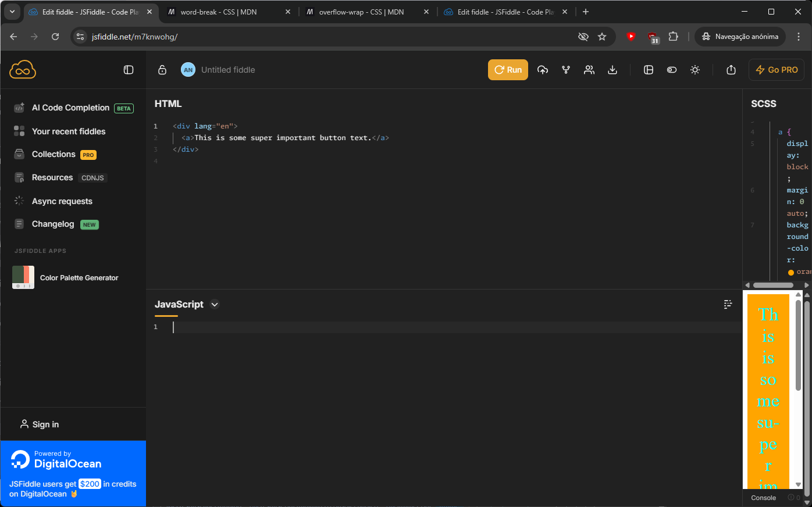Click the unlock privacy icon

pos(162,70)
